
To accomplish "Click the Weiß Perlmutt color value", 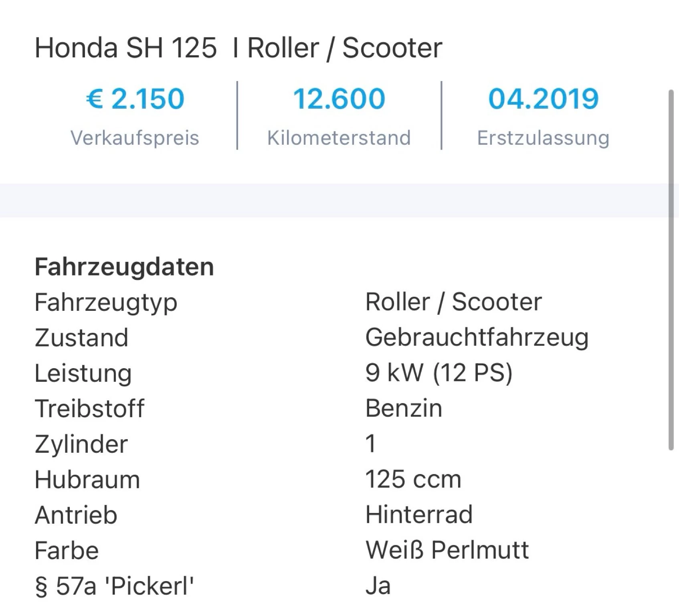I will pyautogui.click(x=447, y=550).
